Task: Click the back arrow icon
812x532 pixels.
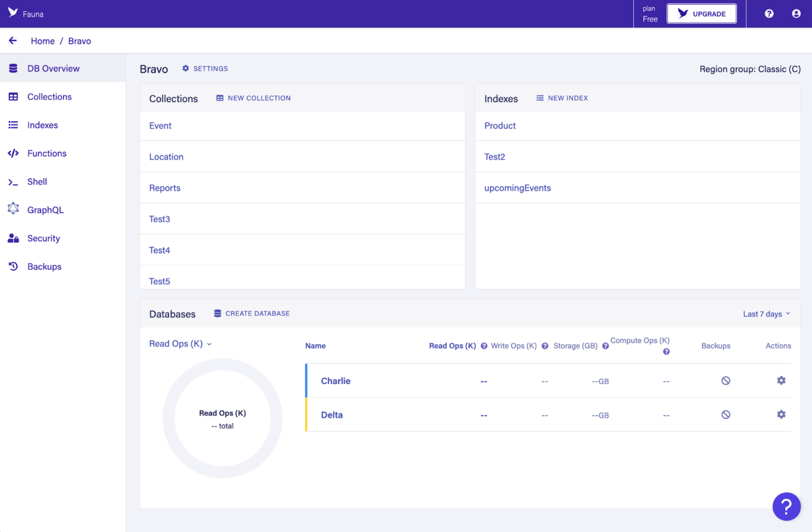Action: [13, 41]
